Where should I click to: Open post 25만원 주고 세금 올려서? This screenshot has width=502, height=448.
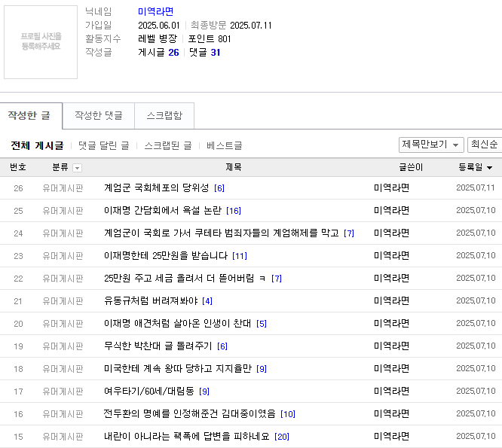point(185,278)
